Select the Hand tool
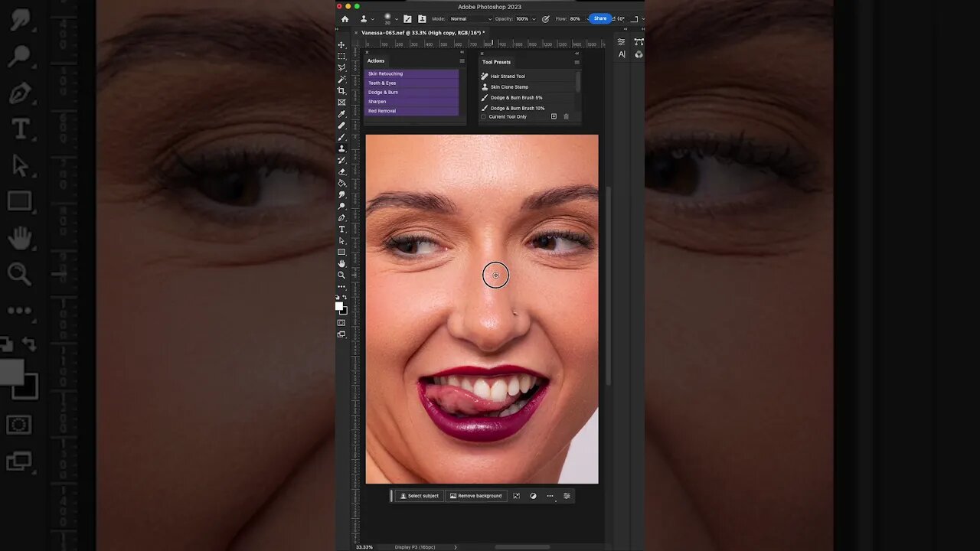This screenshot has width=980, height=551. point(341,263)
